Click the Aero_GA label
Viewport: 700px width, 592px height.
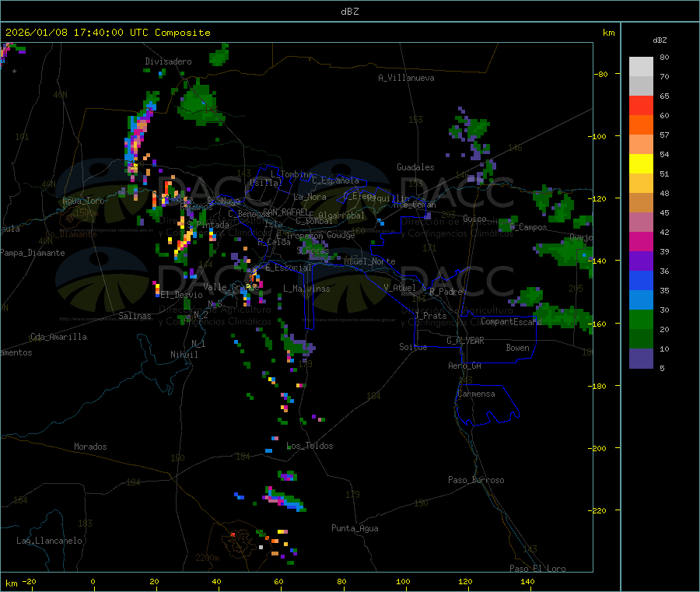(x=465, y=366)
